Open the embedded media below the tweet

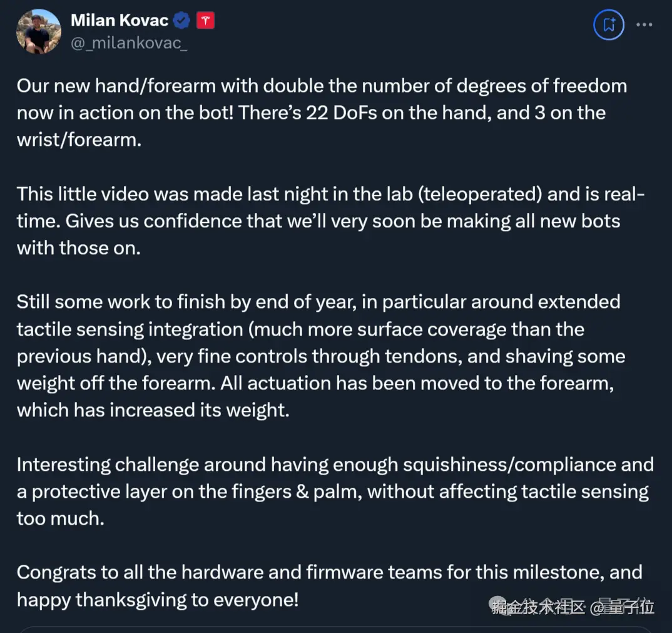click(x=336, y=629)
